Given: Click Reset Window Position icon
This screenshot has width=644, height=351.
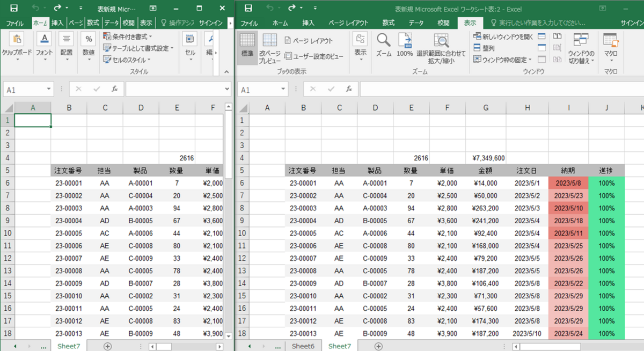Looking at the screenshot, I should click(x=558, y=60).
